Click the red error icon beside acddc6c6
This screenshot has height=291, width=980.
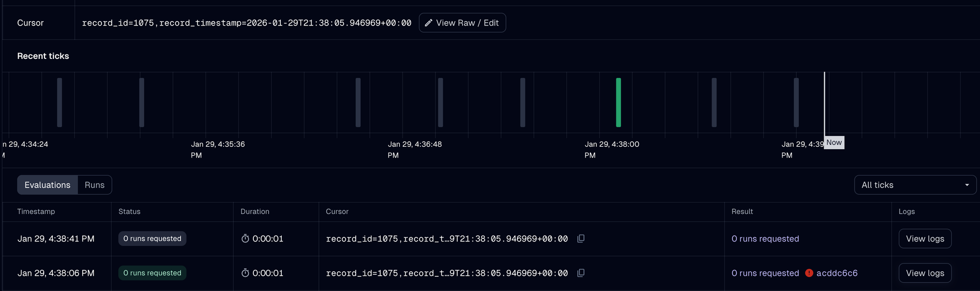coord(809,273)
